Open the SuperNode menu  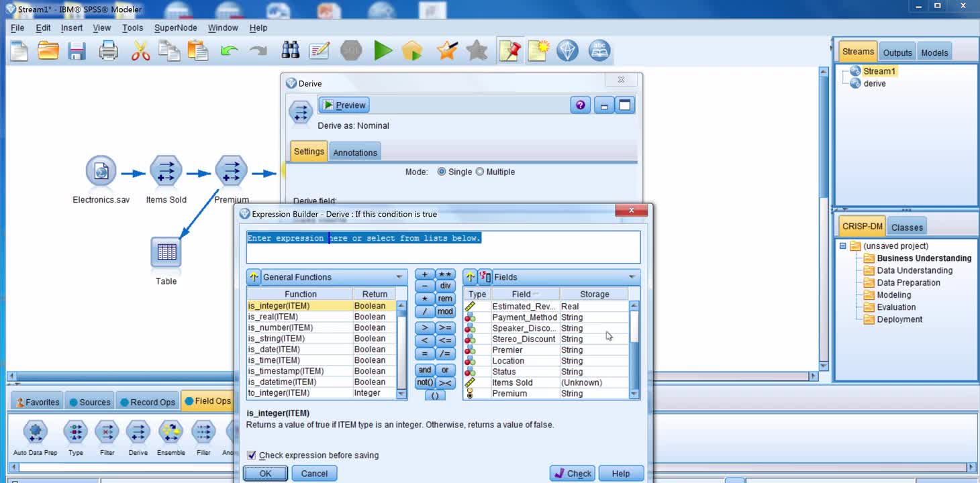click(x=175, y=28)
